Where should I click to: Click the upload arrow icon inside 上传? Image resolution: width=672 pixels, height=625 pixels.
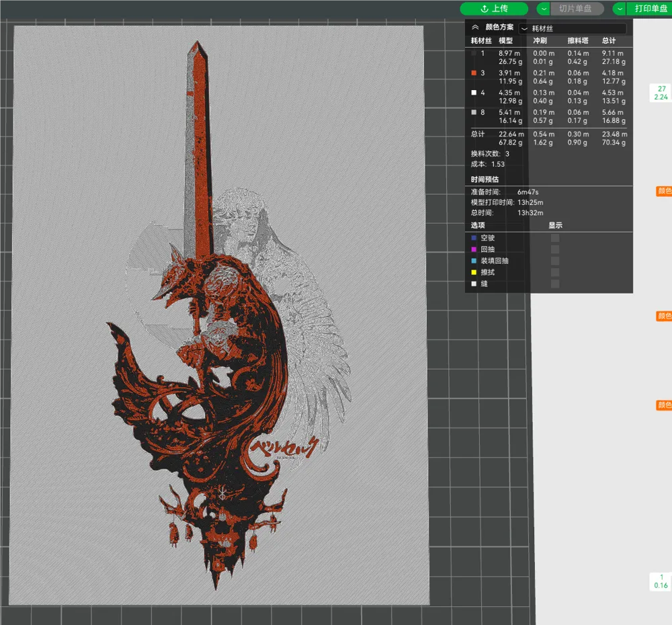[485, 9]
